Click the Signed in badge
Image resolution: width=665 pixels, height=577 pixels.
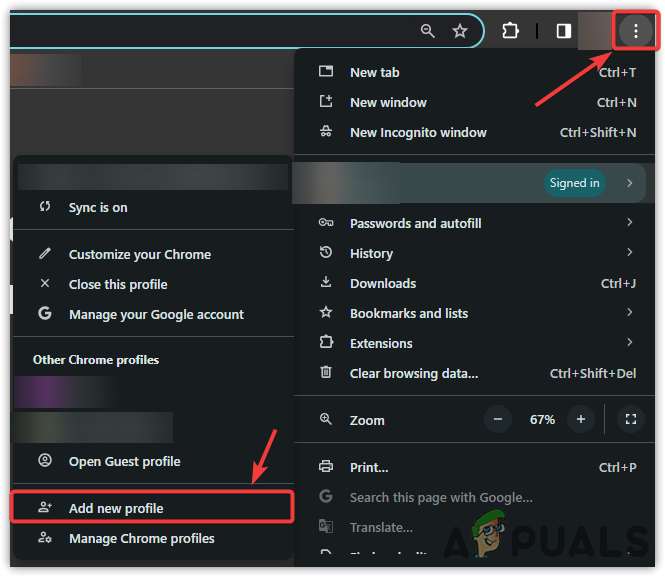[x=575, y=183]
